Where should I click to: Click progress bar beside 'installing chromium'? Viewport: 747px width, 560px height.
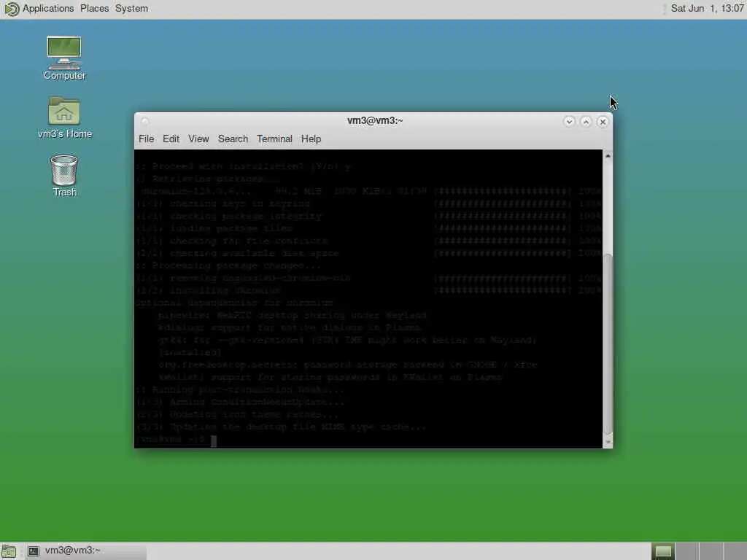pyautogui.click(x=503, y=290)
